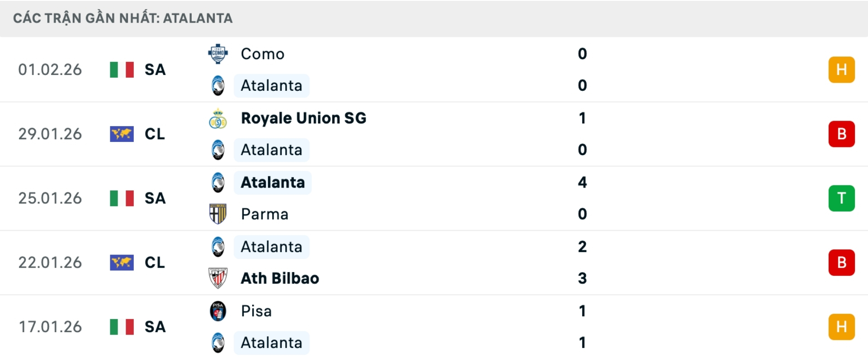Select the Atalanta logo next to Como match
Screen dimensions: 868x358
(x=218, y=85)
